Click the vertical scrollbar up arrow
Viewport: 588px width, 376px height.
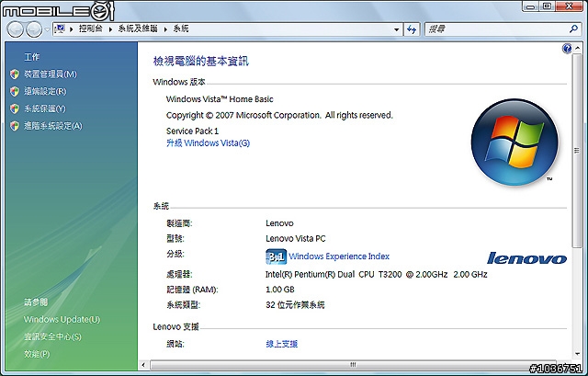pyautogui.click(x=577, y=48)
